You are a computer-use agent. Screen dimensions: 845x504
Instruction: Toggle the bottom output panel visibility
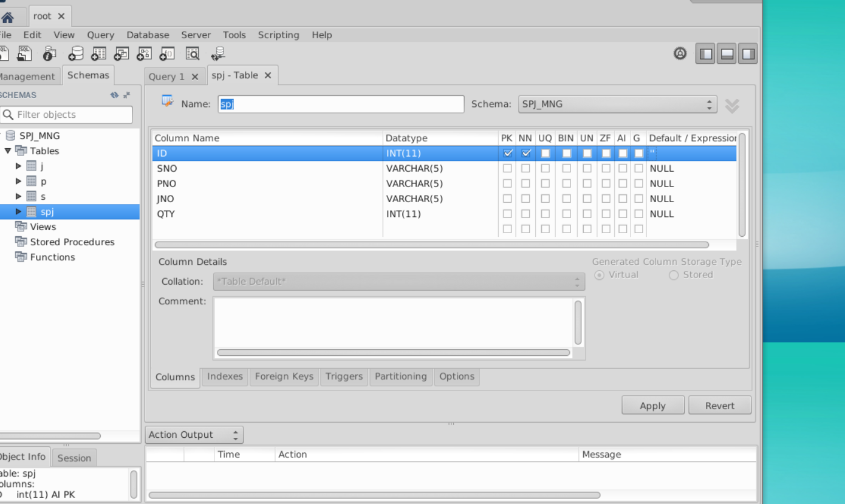(727, 54)
